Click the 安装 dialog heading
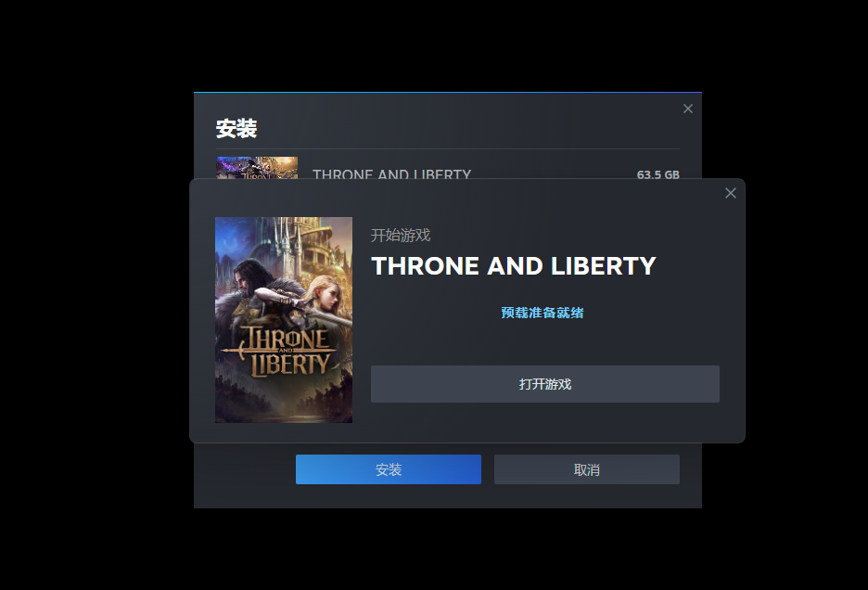This screenshot has width=868, height=590. [x=236, y=129]
